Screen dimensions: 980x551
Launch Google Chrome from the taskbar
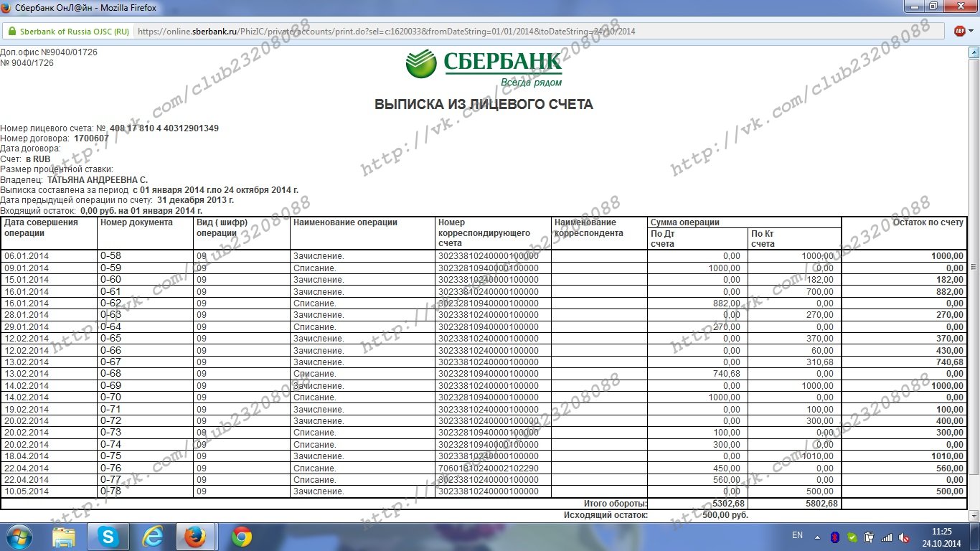point(242,537)
